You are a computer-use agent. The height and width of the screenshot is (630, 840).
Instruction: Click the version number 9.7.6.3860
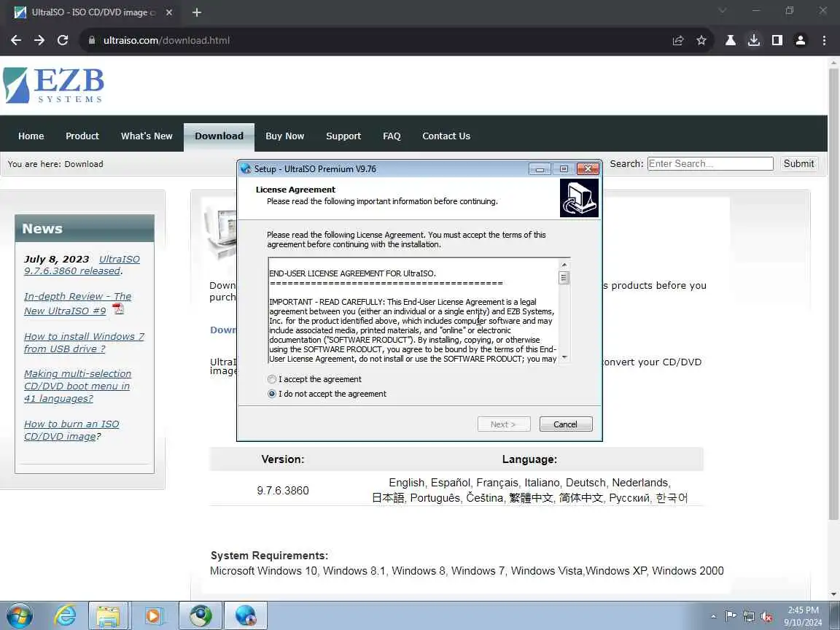pyautogui.click(x=283, y=491)
